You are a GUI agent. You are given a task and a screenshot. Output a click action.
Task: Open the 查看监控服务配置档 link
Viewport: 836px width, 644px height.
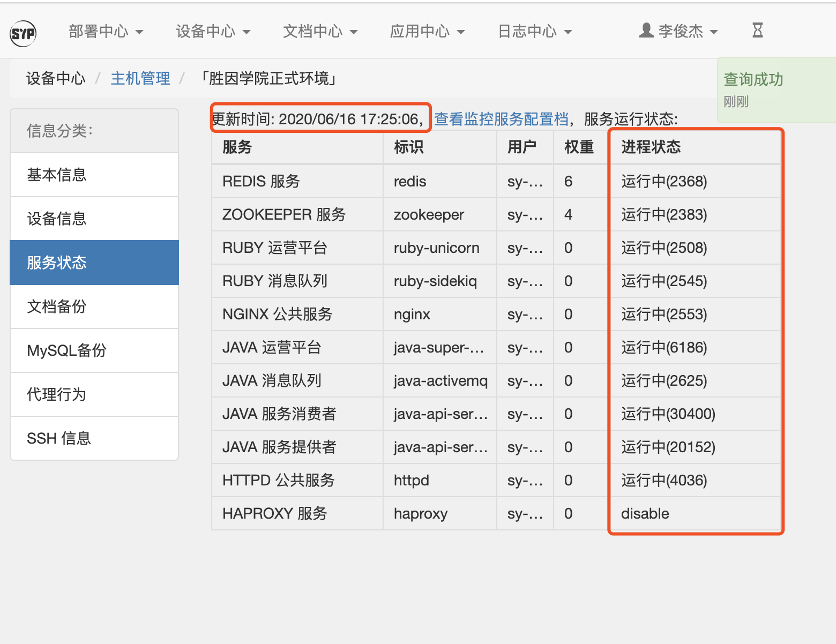click(501, 119)
